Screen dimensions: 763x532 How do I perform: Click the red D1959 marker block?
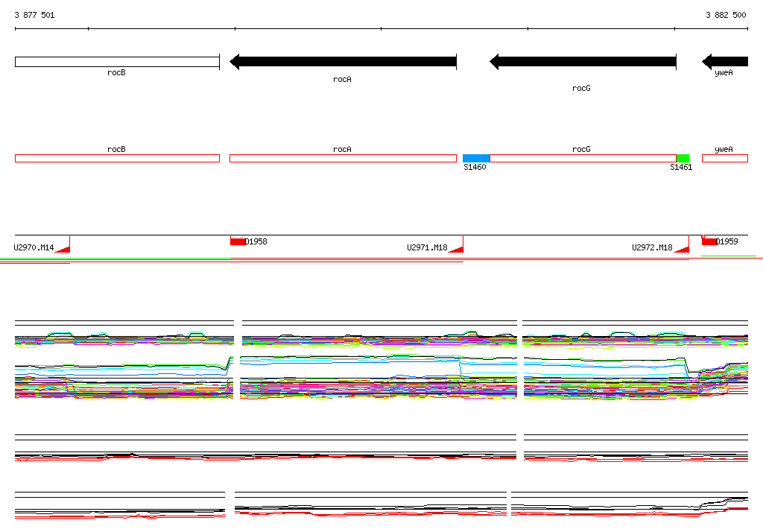(709, 241)
